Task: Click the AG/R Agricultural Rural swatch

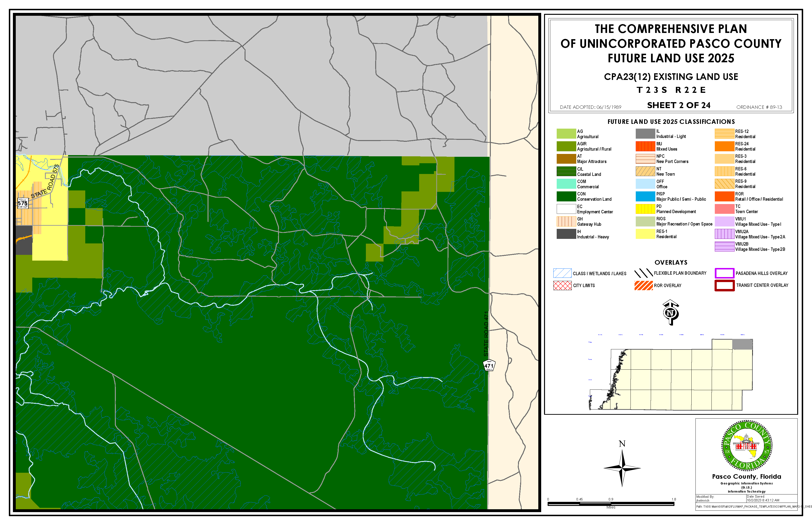Action: (566, 146)
